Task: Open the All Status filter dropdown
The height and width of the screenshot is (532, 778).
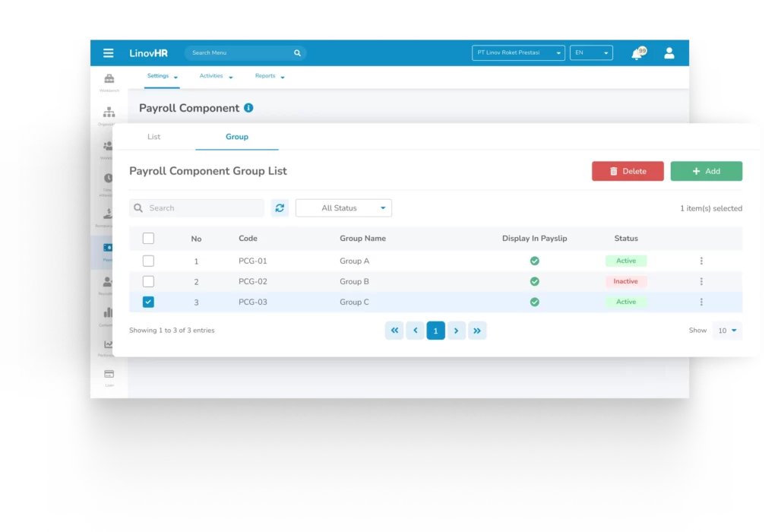Action: (x=343, y=208)
